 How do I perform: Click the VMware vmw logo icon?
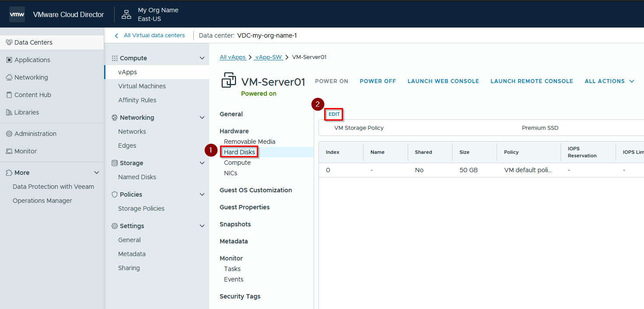(x=17, y=14)
